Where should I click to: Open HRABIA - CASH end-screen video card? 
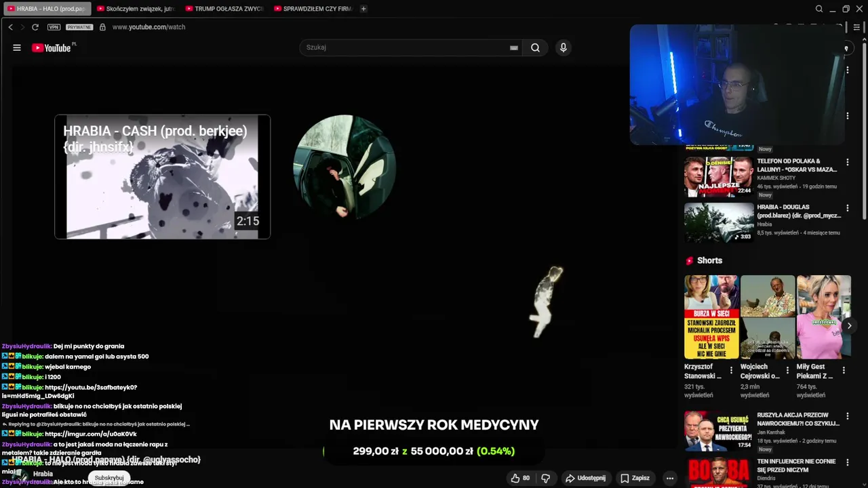click(162, 177)
